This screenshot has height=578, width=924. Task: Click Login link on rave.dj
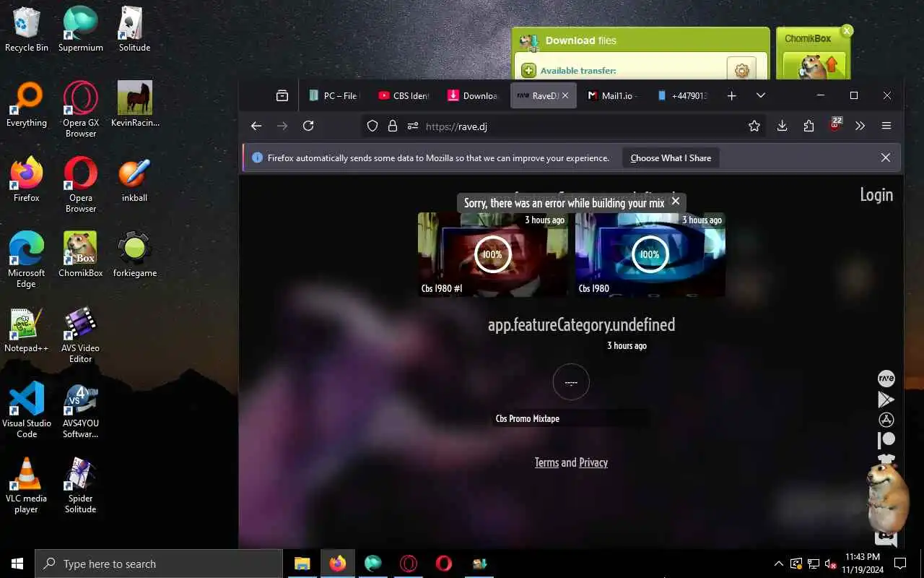[876, 194]
